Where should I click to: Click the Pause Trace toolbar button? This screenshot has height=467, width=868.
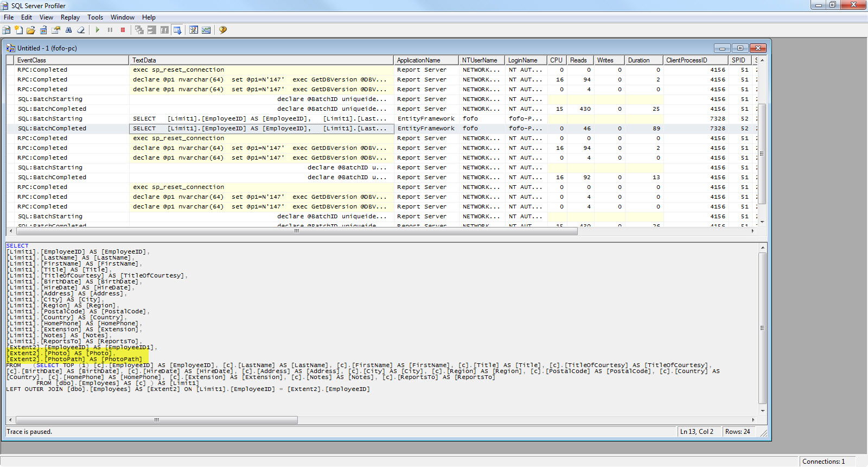(x=110, y=30)
